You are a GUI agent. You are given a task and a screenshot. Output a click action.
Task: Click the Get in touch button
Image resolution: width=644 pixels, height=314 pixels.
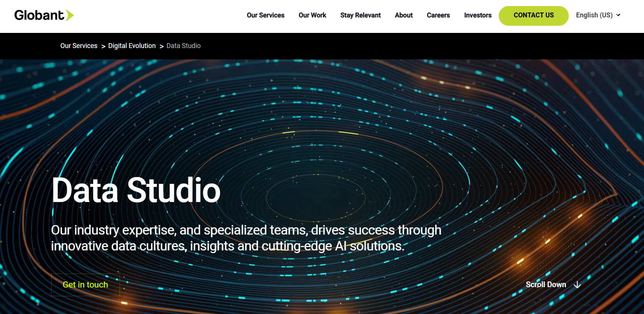click(86, 285)
